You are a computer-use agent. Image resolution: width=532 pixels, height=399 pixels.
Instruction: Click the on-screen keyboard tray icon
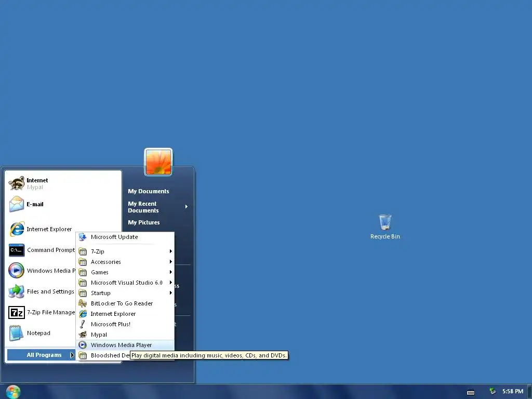[471, 392]
